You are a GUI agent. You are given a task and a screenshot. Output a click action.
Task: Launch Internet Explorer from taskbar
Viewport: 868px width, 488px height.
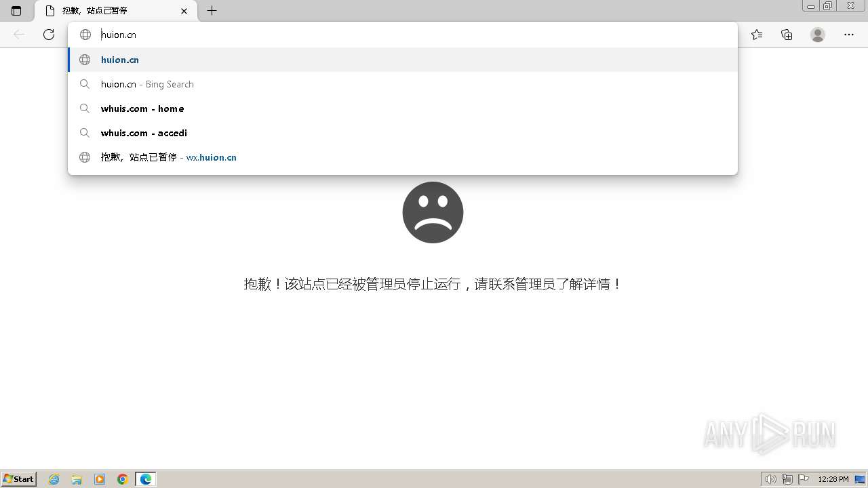[54, 479]
